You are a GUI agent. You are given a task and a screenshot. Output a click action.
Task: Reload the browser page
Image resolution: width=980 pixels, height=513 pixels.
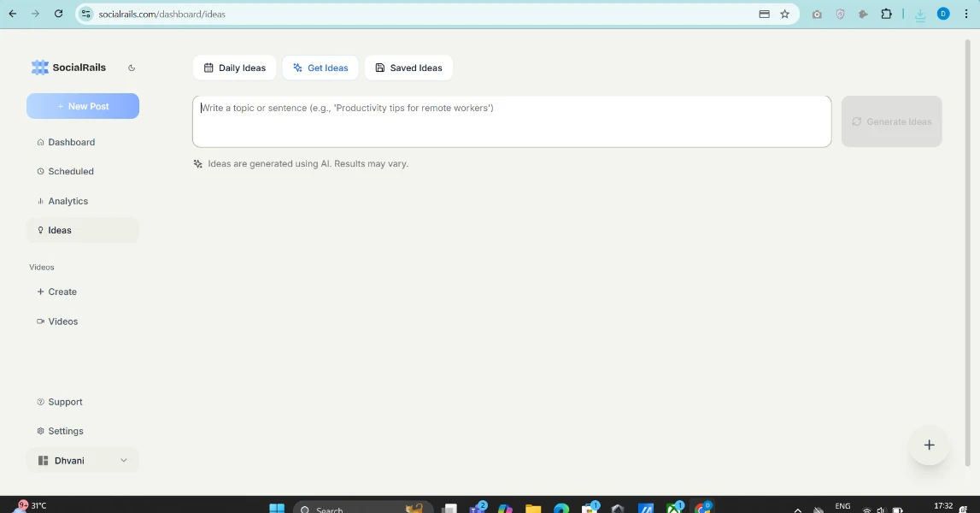(x=58, y=14)
